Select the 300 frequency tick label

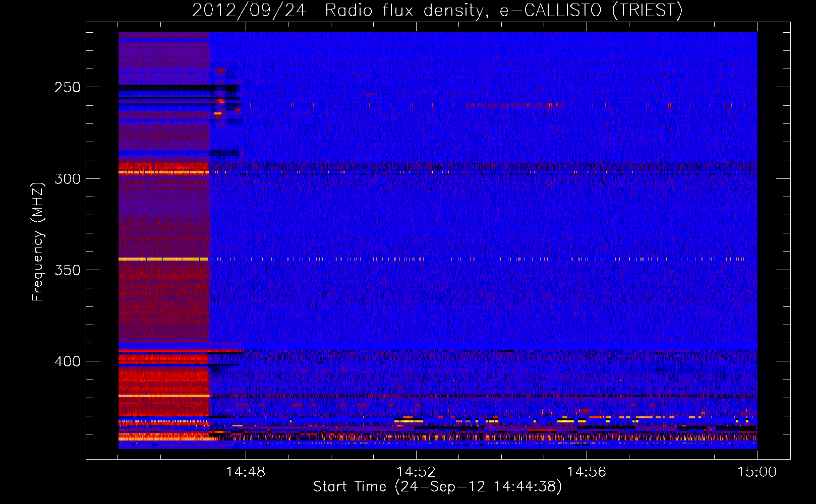[68, 179]
